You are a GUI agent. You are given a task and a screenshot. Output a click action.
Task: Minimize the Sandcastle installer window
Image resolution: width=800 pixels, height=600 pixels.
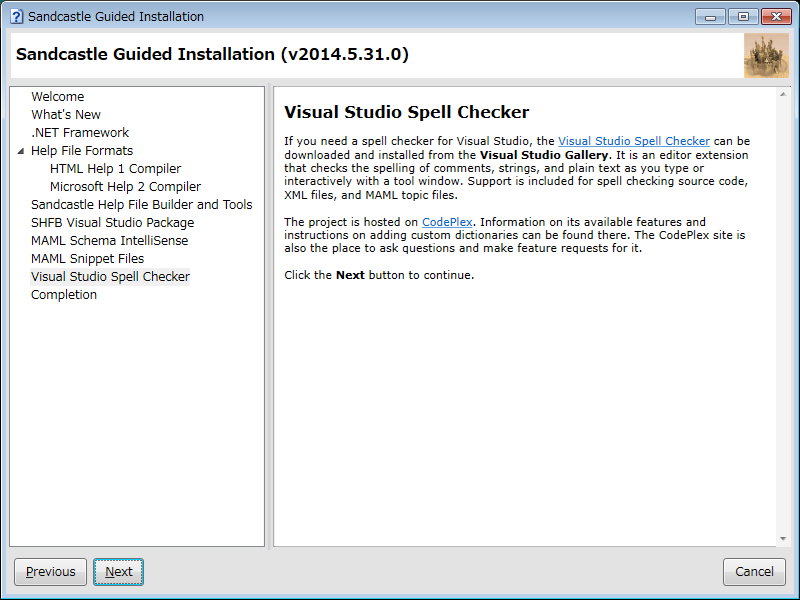click(x=710, y=17)
